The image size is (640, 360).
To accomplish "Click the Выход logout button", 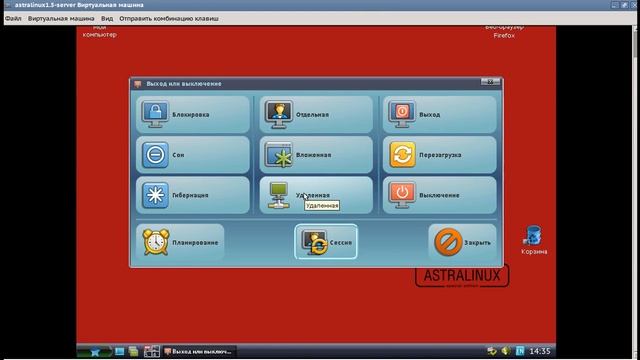I will [440, 115].
